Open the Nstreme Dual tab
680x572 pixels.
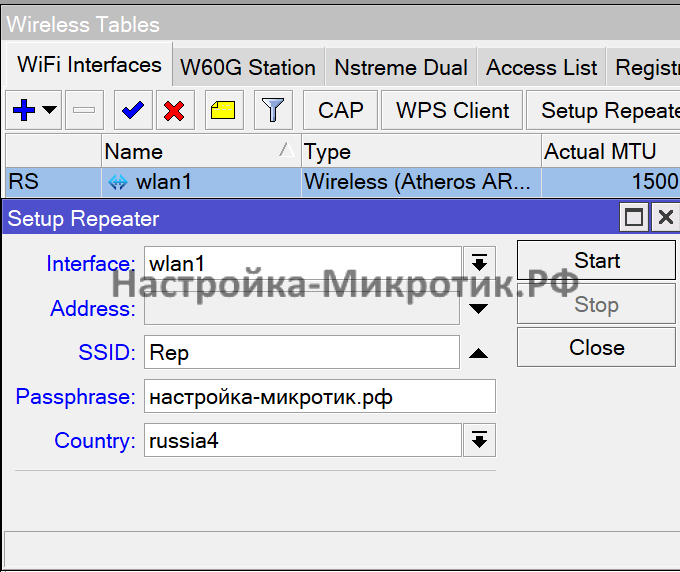click(x=401, y=68)
